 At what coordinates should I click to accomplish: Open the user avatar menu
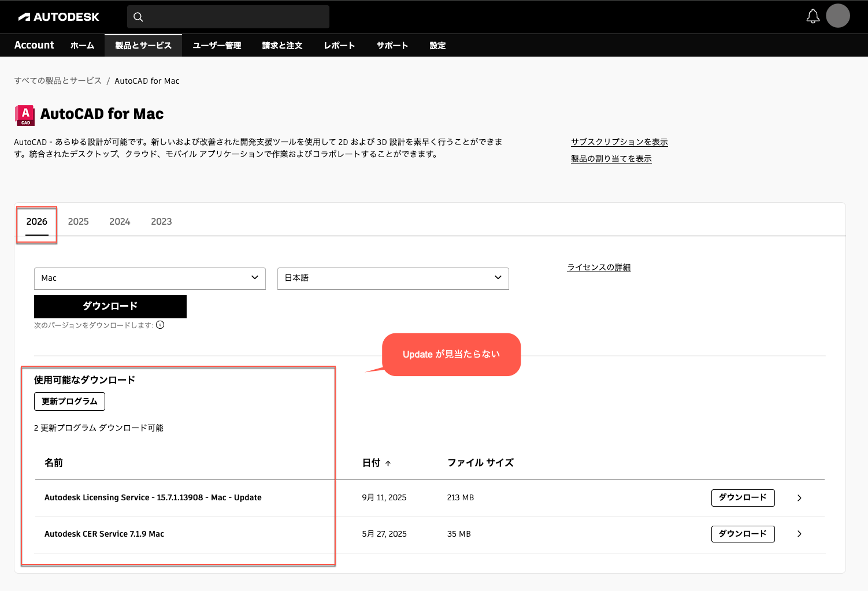pyautogui.click(x=837, y=16)
